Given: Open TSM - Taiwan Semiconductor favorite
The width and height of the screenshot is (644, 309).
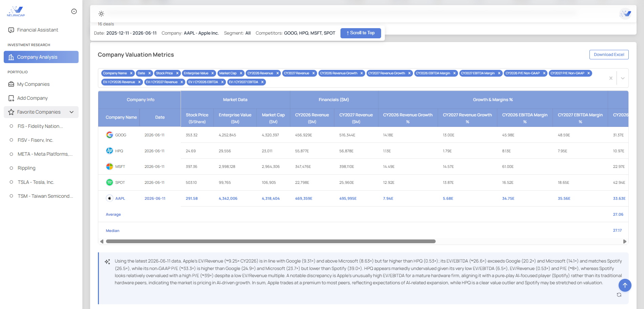Looking at the screenshot, I should pyautogui.click(x=45, y=196).
